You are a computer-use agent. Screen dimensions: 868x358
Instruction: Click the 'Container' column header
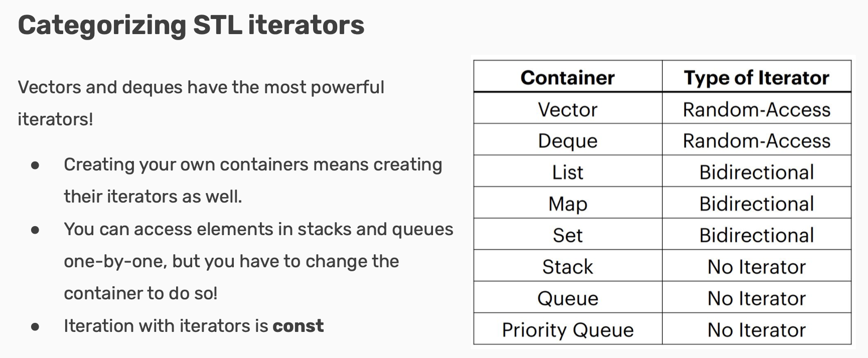click(x=567, y=78)
